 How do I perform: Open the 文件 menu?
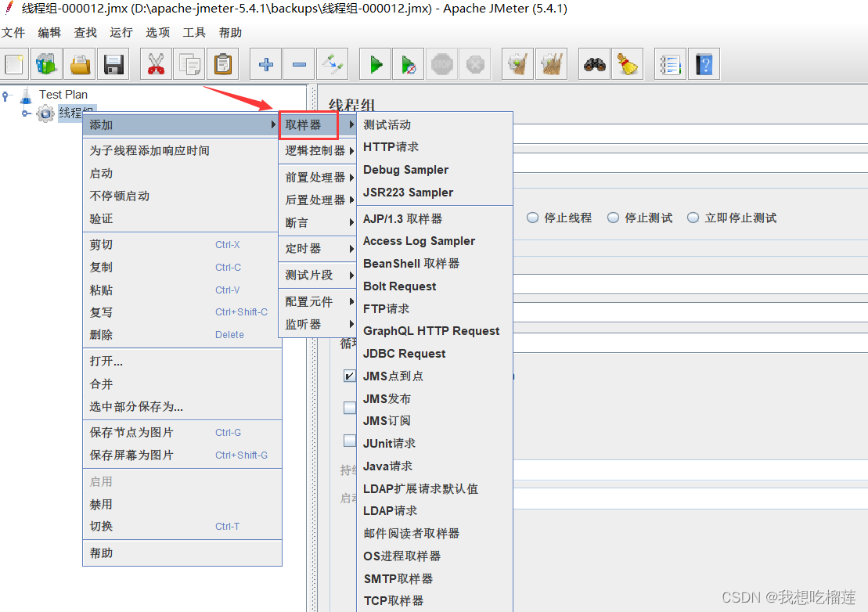tap(13, 33)
